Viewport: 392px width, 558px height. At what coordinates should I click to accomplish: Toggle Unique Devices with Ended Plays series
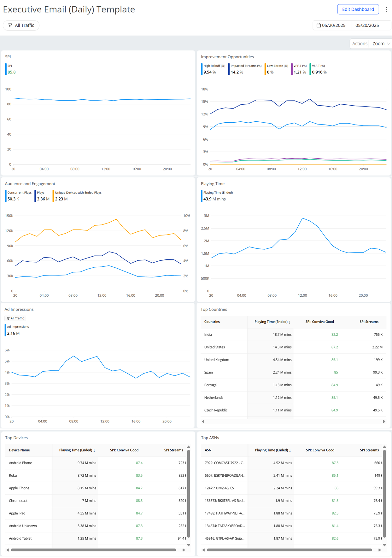pyautogui.click(x=78, y=193)
